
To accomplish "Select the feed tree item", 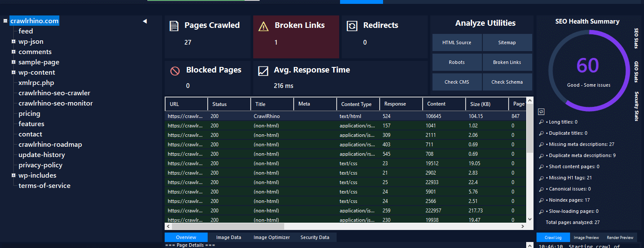I will tap(26, 31).
